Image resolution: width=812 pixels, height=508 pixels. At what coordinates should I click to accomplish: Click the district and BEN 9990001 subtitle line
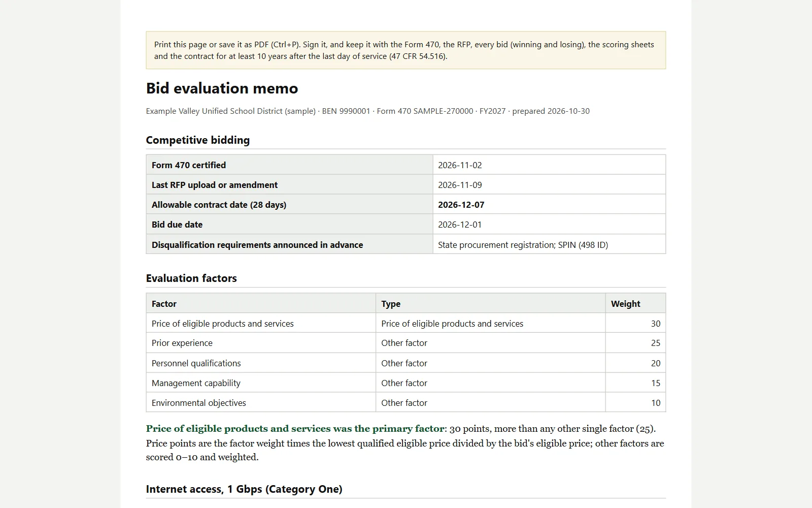tap(368, 111)
